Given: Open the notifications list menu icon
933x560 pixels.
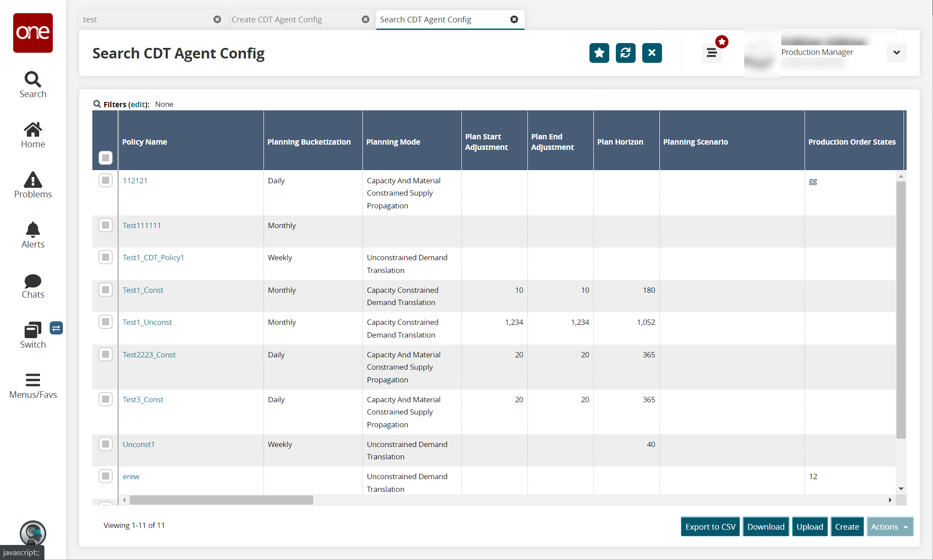Looking at the screenshot, I should (711, 53).
